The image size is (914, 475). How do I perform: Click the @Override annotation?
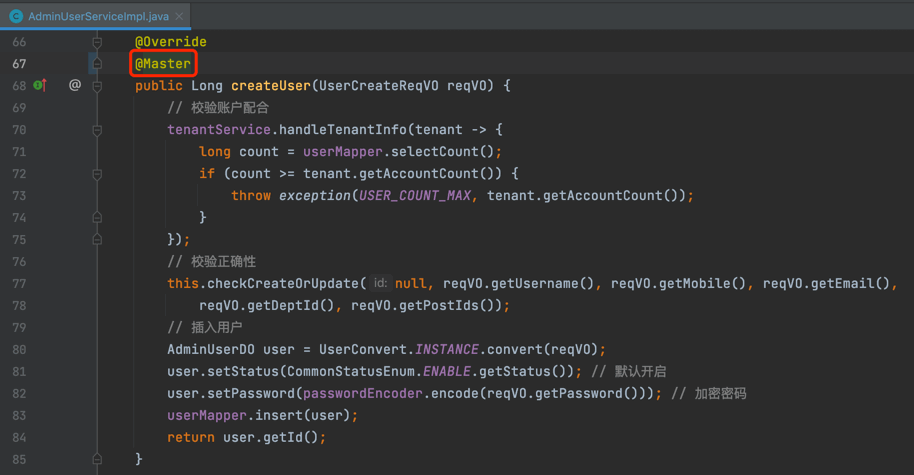tap(171, 42)
